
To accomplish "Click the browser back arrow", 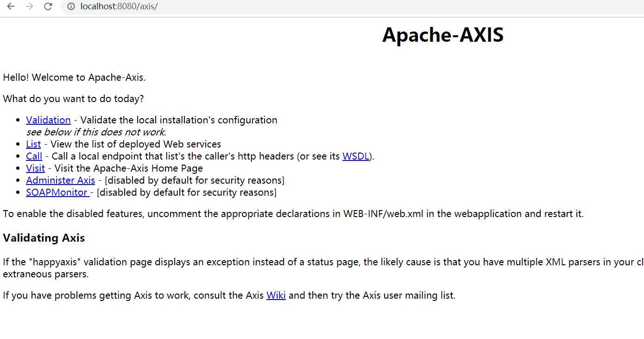I will [x=11, y=6].
